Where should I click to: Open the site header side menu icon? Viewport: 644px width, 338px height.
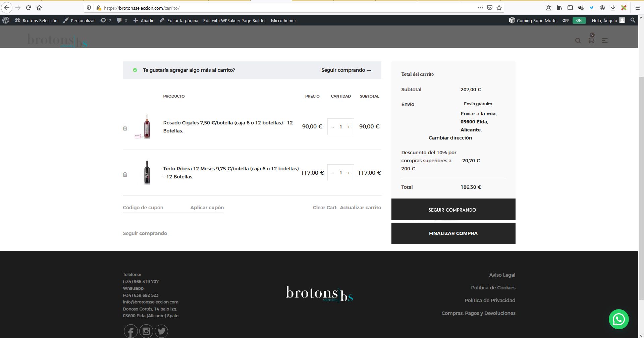tap(605, 41)
